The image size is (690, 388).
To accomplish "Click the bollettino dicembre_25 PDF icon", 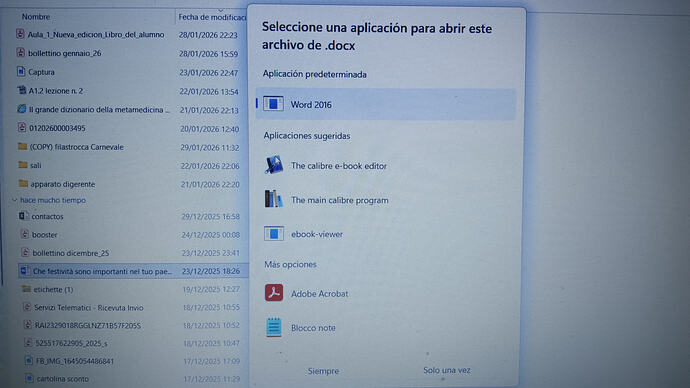I will click(x=26, y=253).
